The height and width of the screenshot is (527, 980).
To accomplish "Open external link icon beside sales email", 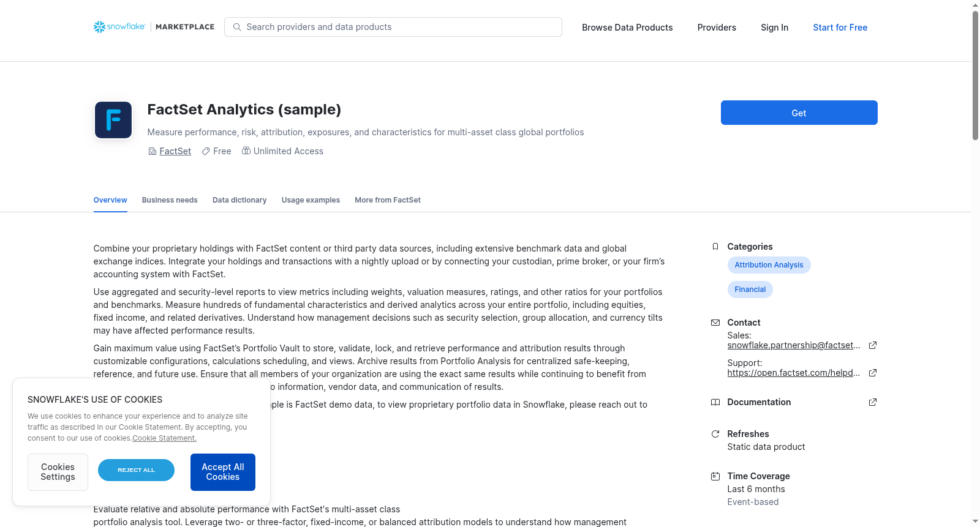I will pos(873,345).
